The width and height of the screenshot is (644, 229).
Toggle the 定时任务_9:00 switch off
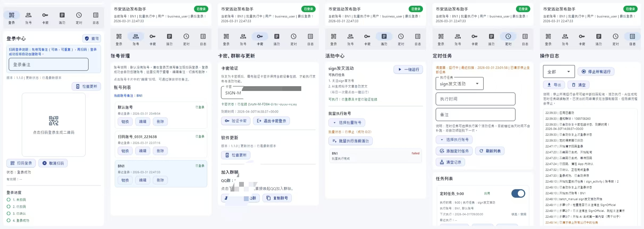[x=518, y=193]
